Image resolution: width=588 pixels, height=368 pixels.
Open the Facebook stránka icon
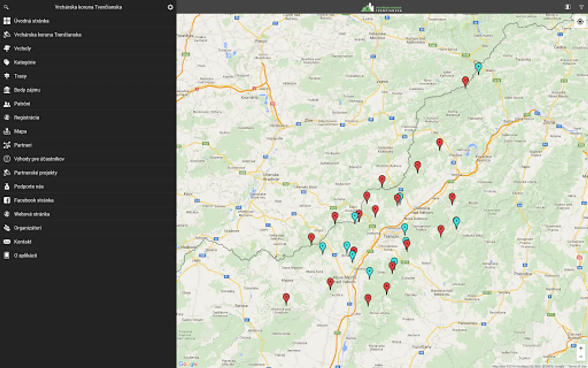point(7,200)
